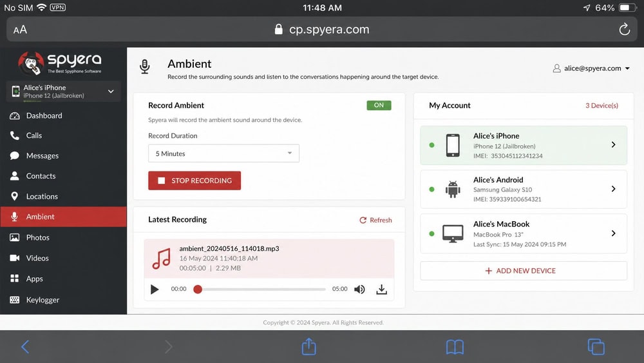The height and width of the screenshot is (363, 644).
Task: Click the Messages chat bubble icon
Action: [x=14, y=155]
